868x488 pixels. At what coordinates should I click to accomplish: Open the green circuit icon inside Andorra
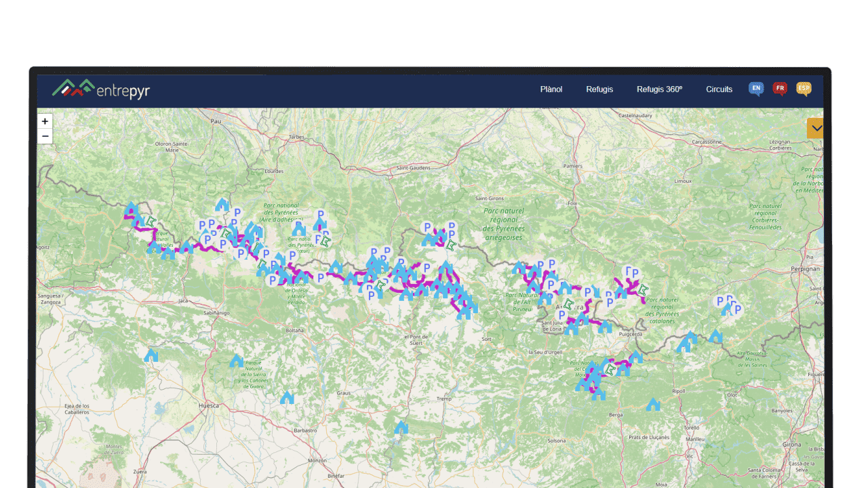pyautogui.click(x=568, y=304)
